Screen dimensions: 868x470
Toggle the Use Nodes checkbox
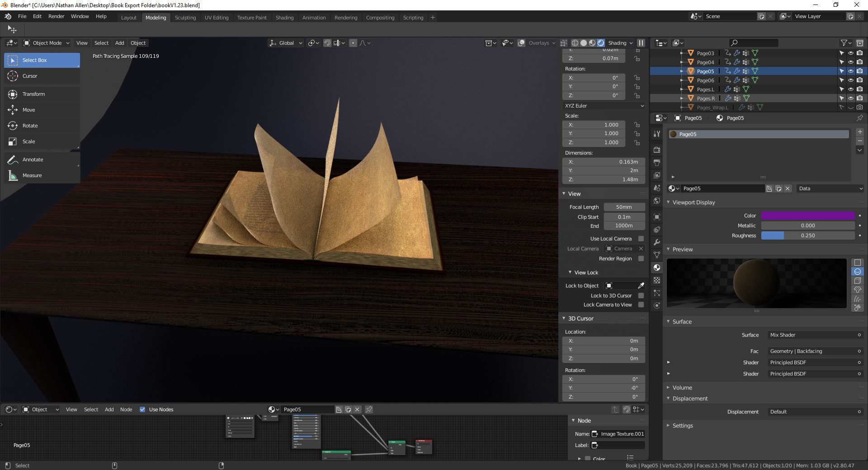[142, 409]
